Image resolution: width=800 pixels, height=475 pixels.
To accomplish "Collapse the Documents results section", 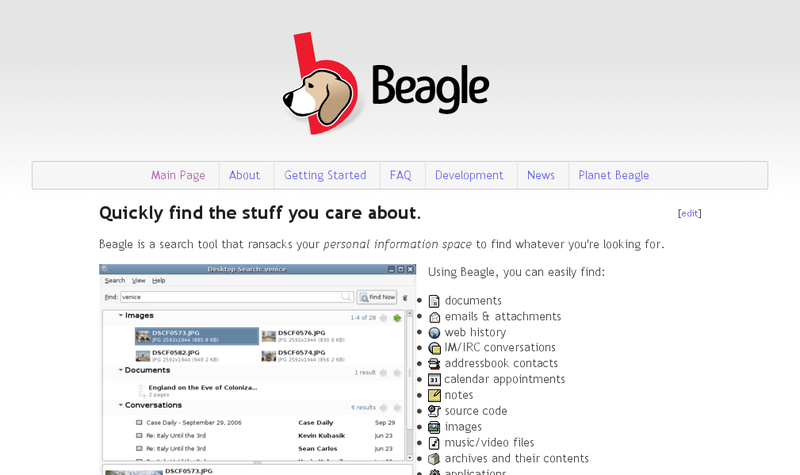I will tap(120, 371).
